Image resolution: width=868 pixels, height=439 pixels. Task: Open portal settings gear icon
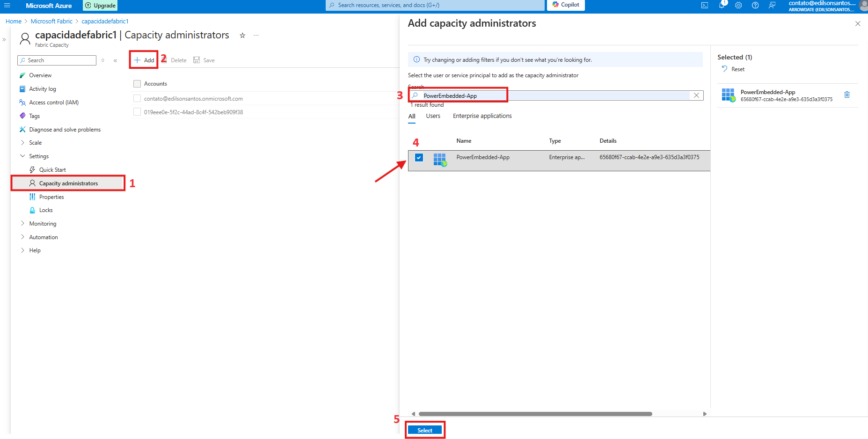738,5
